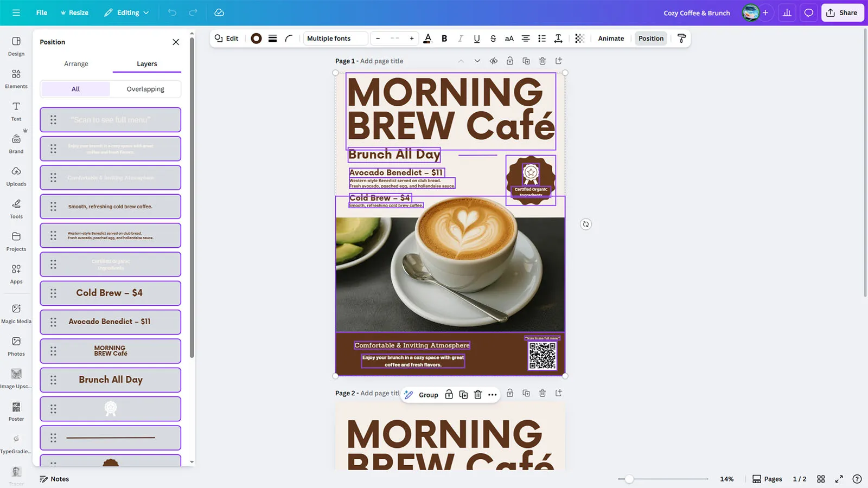
Task: Open the Uploads panel
Action: [x=16, y=176]
